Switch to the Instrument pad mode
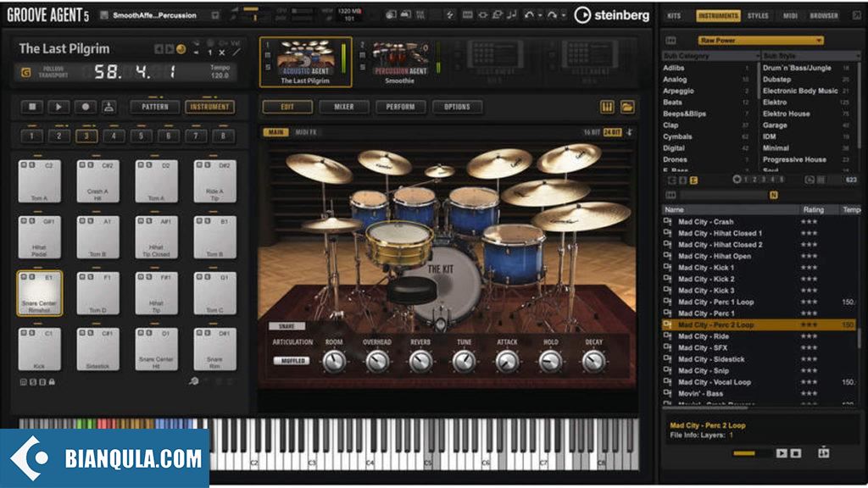This screenshot has height=488, width=868. [210, 107]
